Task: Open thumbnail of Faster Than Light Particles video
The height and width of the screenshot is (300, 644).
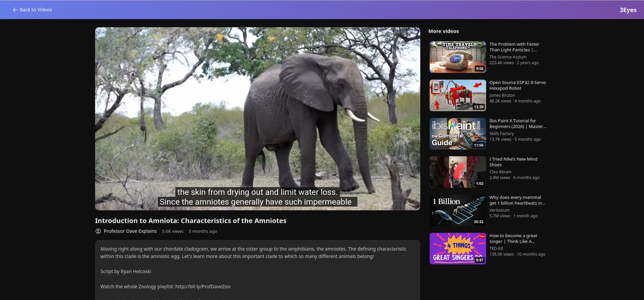Action: [457, 57]
